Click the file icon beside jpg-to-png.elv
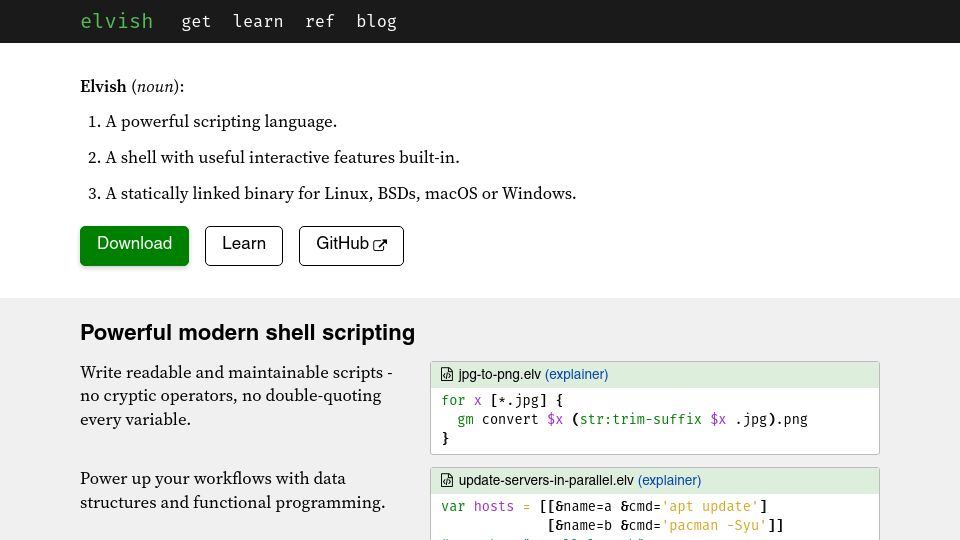Viewport: 960px width, 540px height. [x=447, y=374]
